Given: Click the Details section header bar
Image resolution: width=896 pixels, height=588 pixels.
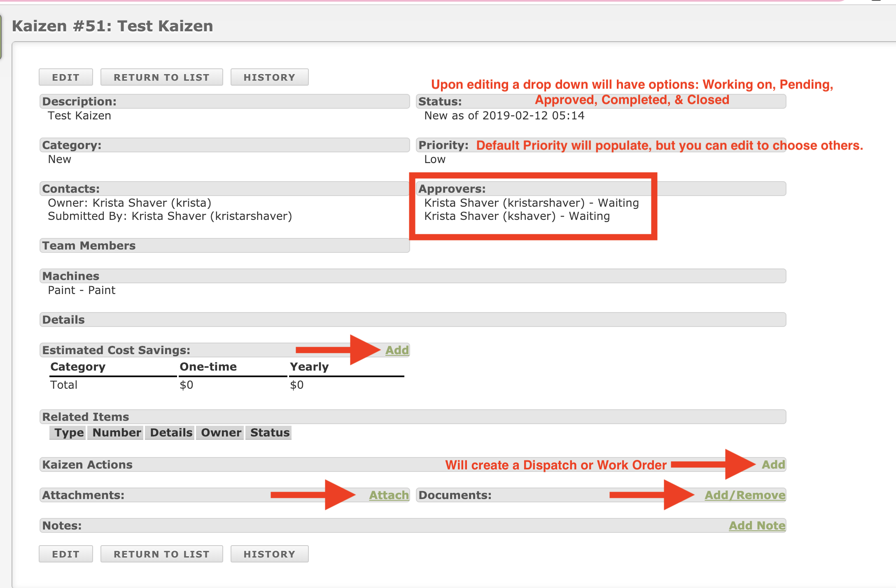Looking at the screenshot, I should (x=413, y=320).
